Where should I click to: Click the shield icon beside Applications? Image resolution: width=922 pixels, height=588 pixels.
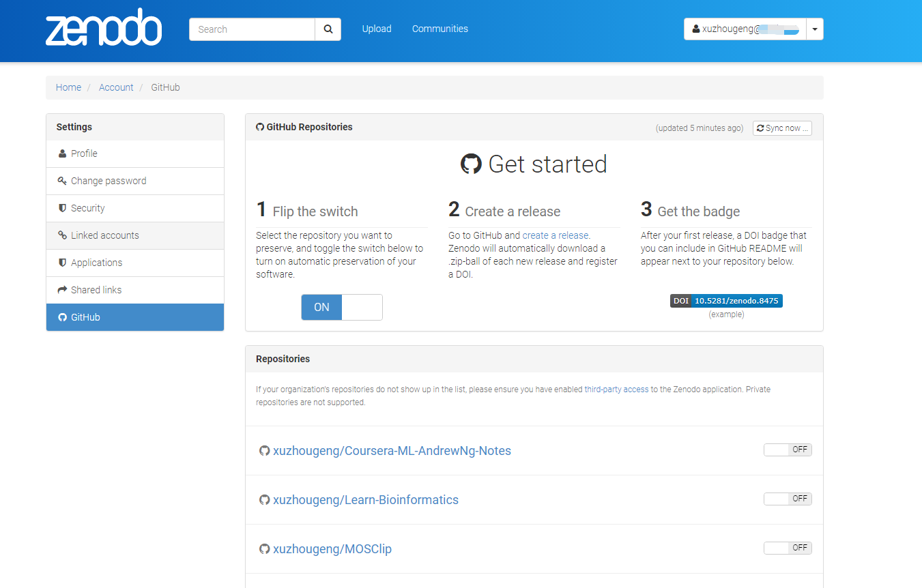[62, 263]
